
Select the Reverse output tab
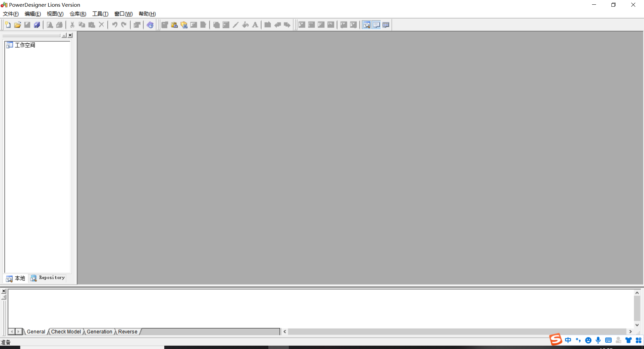coord(128,332)
